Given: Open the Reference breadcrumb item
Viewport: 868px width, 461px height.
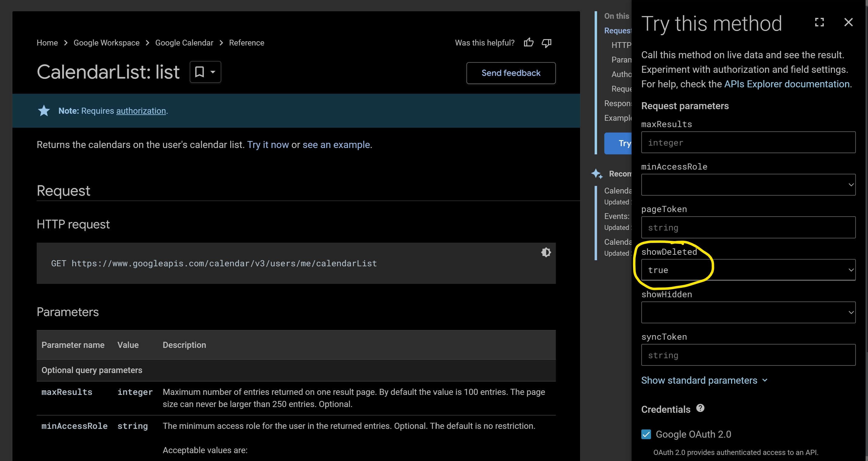Looking at the screenshot, I should click(246, 42).
